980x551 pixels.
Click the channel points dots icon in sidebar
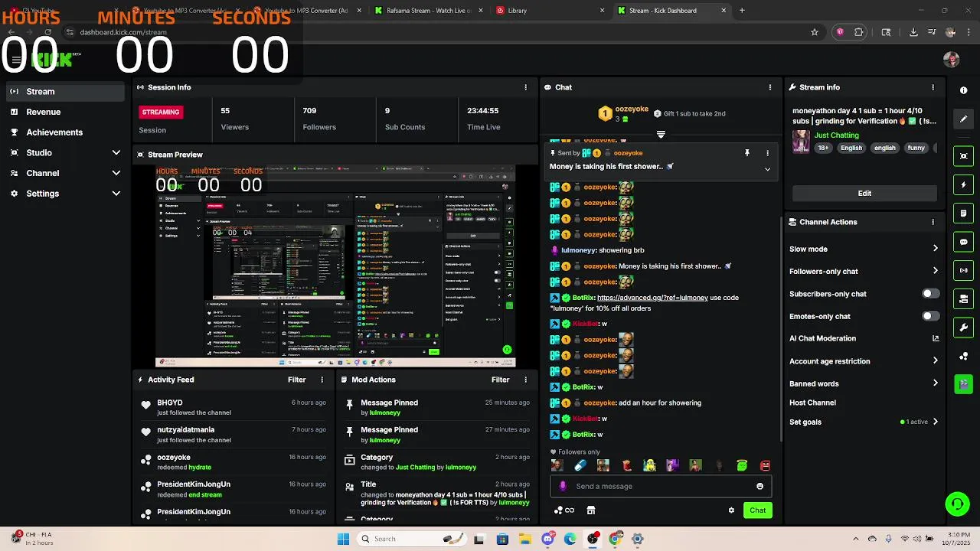[963, 356]
